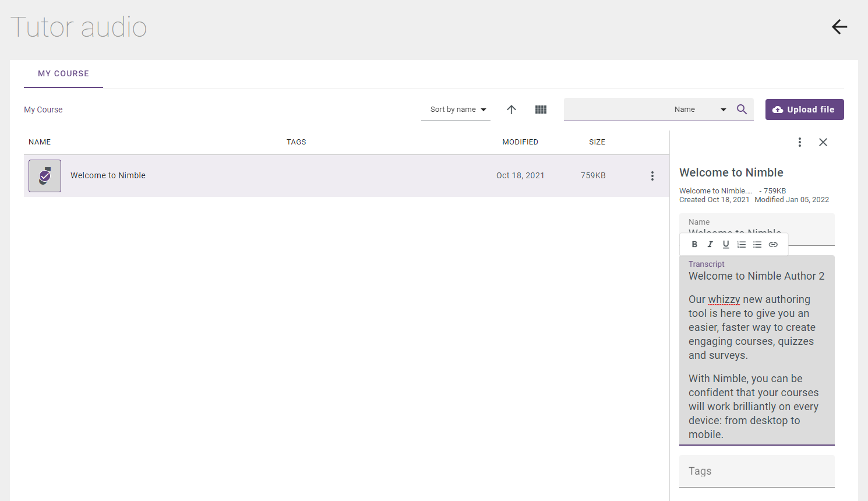Viewport: 868px width, 501px height.
Task: Sort by the NAME column header
Action: coord(40,142)
